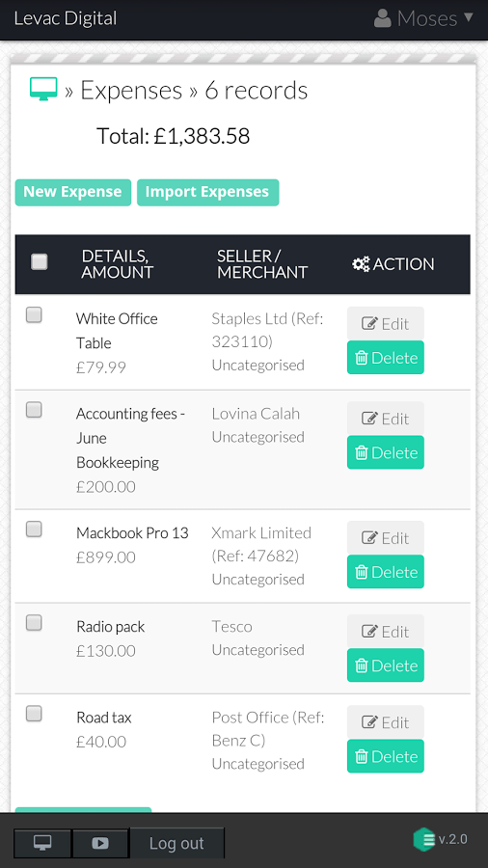Open the dashboard monitor icon in footer
The width and height of the screenshot is (488, 868).
[42, 843]
